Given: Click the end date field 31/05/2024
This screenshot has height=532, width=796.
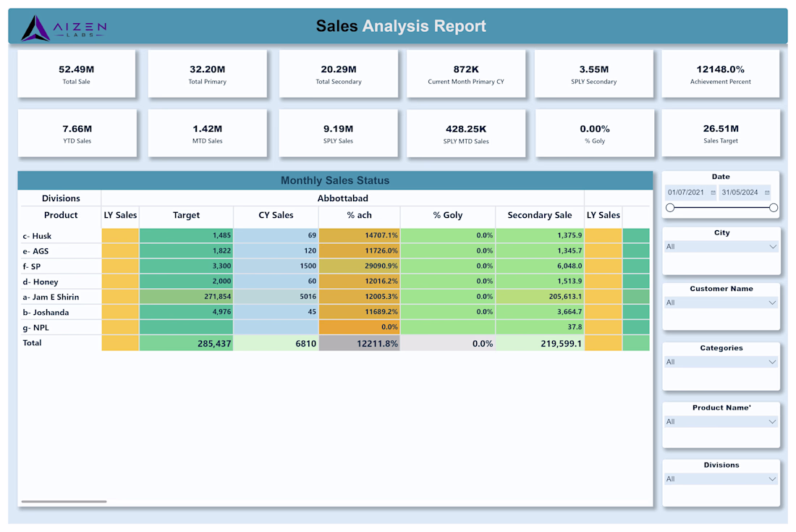Looking at the screenshot, I should (745, 193).
